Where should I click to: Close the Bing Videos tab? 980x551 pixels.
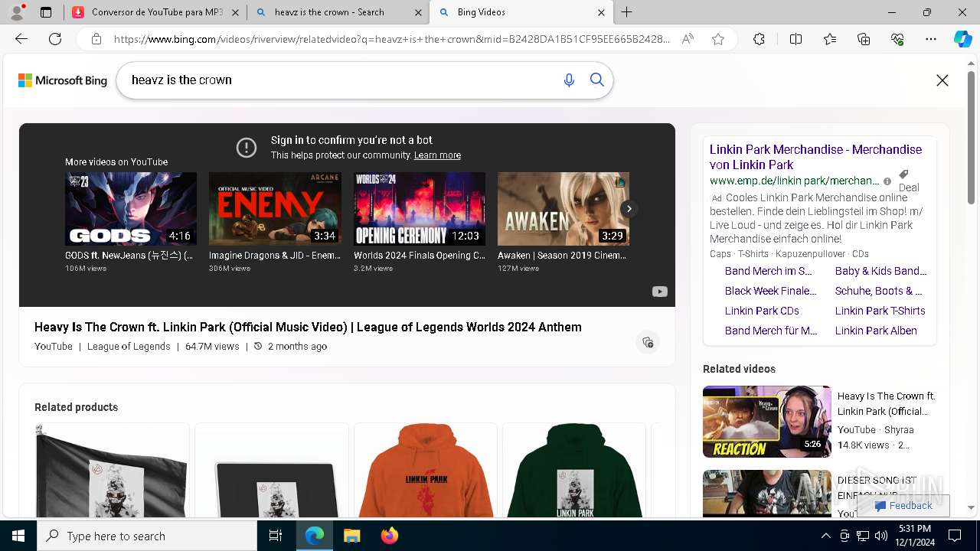pyautogui.click(x=601, y=12)
